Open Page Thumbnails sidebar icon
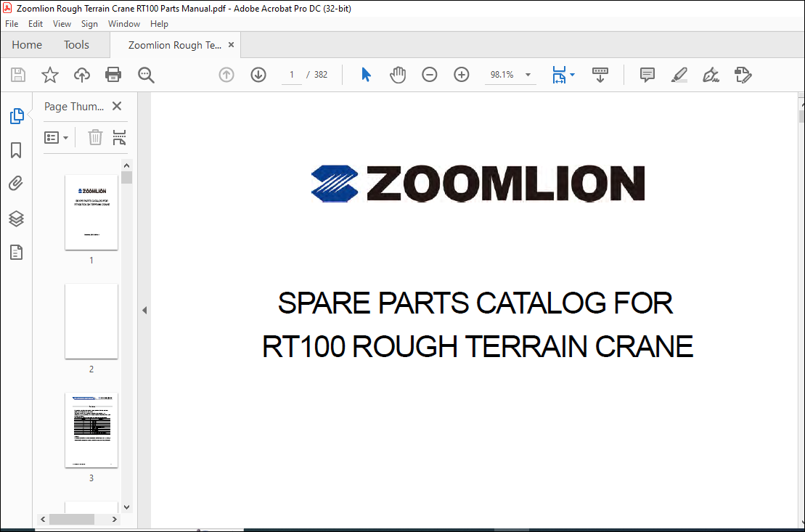This screenshot has width=805, height=532. [x=17, y=116]
